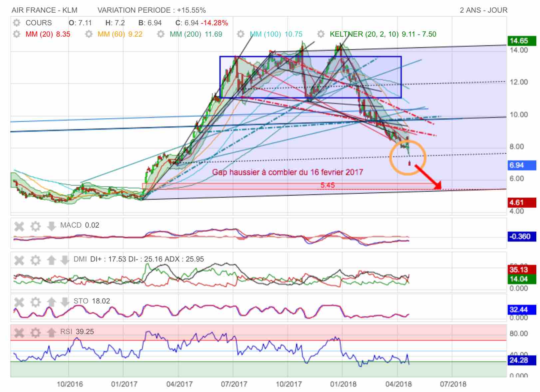Select the low price B: 6.94
The height and width of the screenshot is (392, 540).
(150, 23)
